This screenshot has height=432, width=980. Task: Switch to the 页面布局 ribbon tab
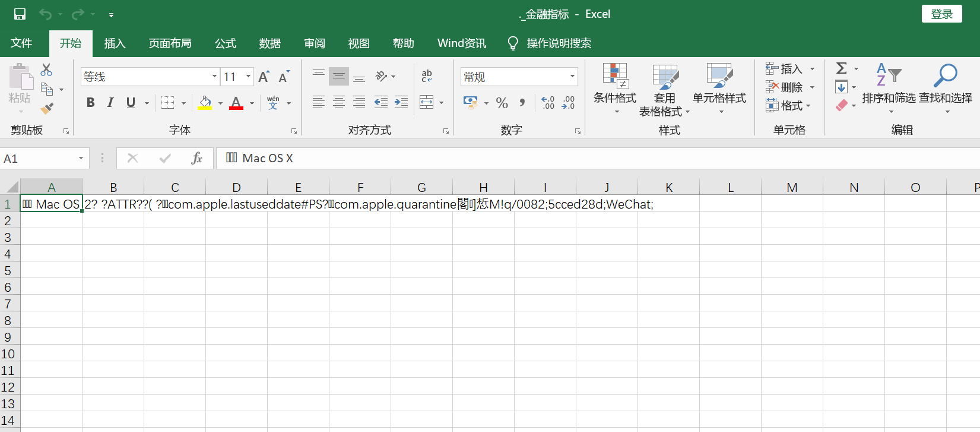(170, 43)
